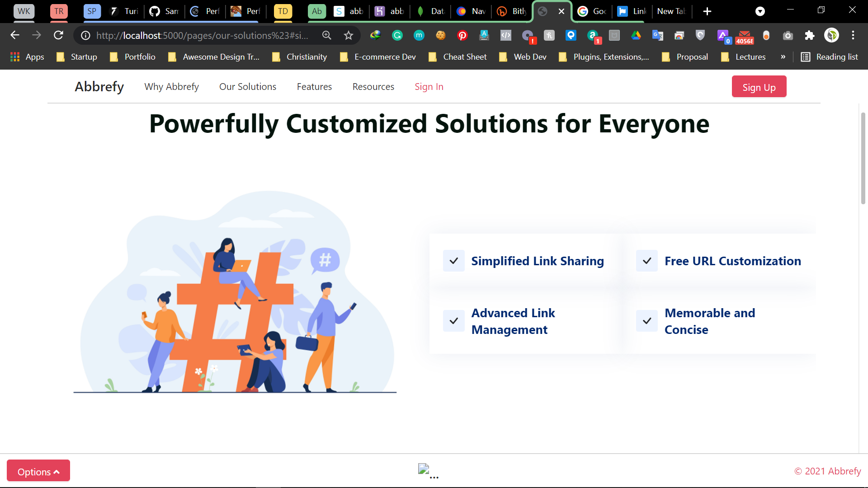Click the Abbrefy logo in the header
This screenshot has width=868, height=488.
[99, 86]
